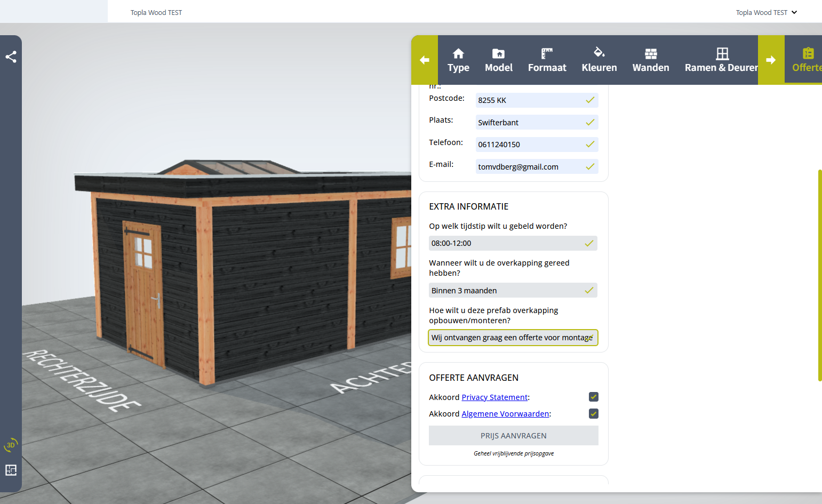Open the Privacy Statement link
The height and width of the screenshot is (504, 822).
point(494,397)
